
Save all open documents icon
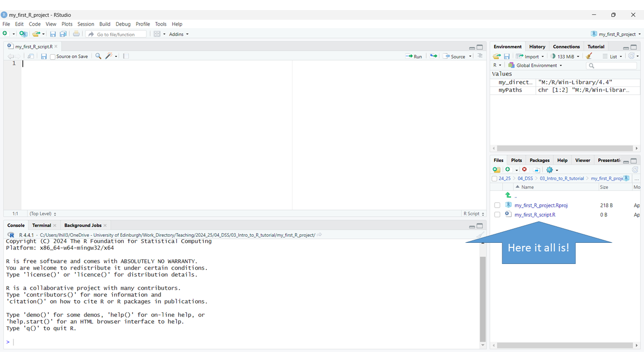[x=63, y=34]
